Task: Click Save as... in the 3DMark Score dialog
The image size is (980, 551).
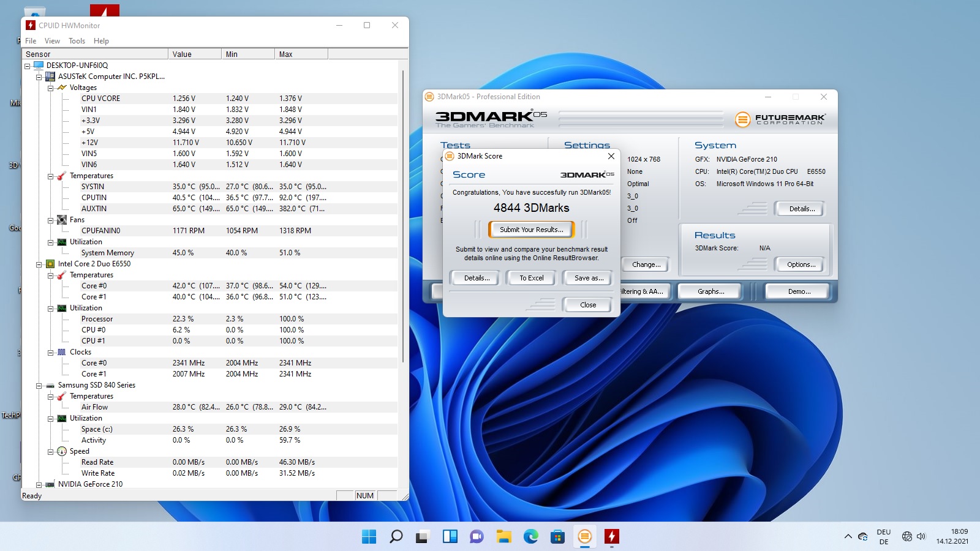Action: point(589,278)
